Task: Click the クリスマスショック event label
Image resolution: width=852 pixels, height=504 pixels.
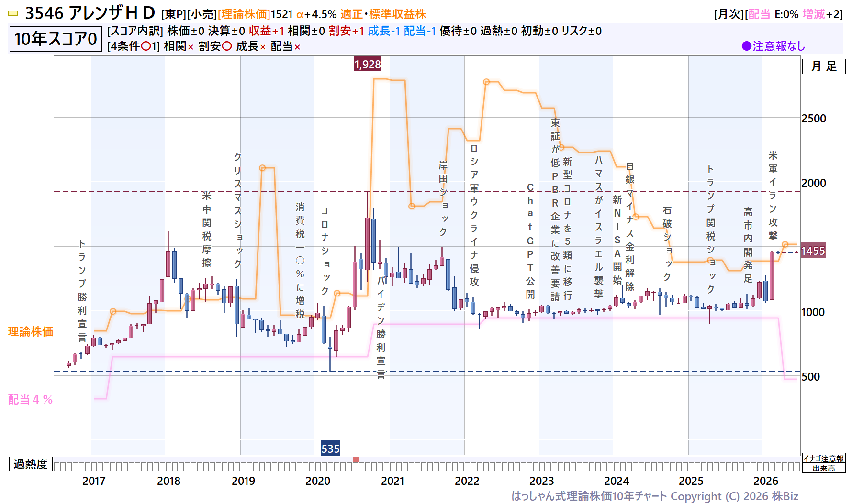Action: pyautogui.click(x=238, y=210)
